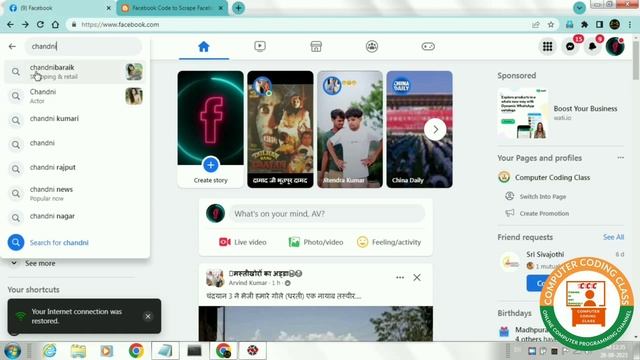Add Photo/video to post

tap(316, 242)
